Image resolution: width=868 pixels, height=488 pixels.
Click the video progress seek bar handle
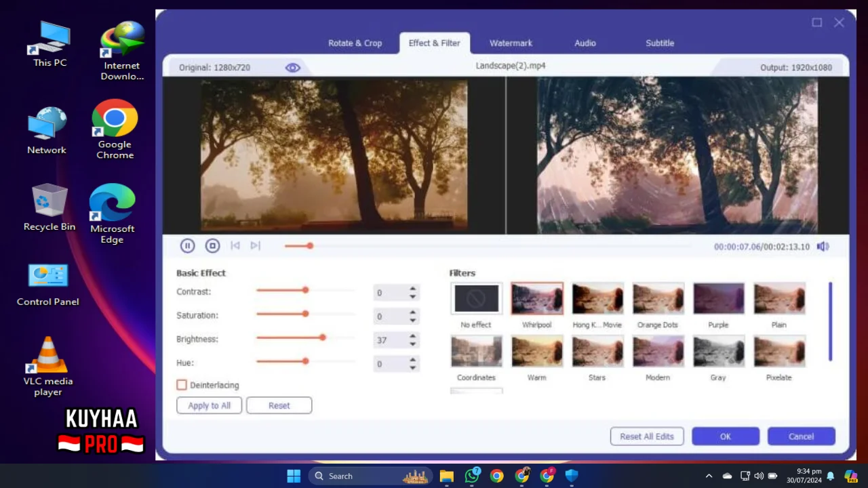click(310, 246)
